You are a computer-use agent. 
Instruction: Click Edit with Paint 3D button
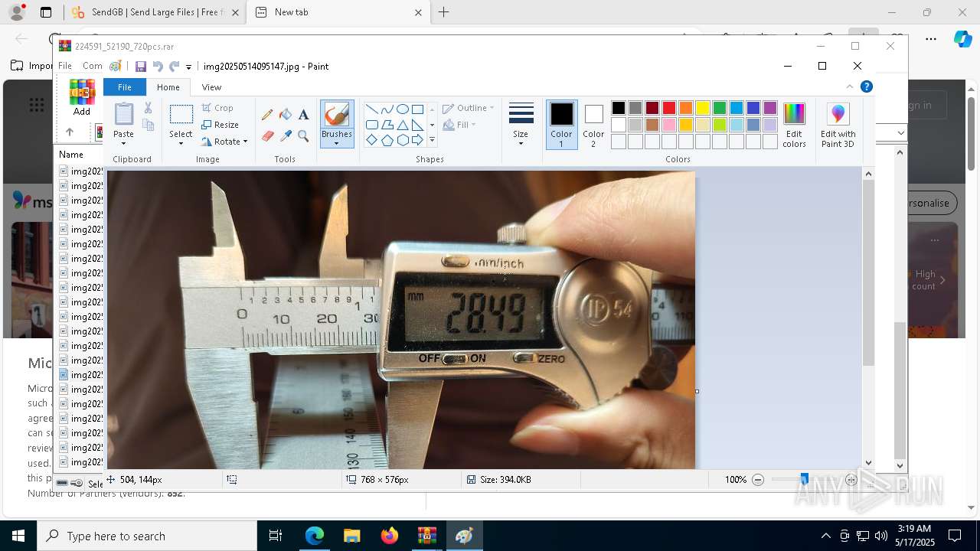pyautogui.click(x=838, y=125)
